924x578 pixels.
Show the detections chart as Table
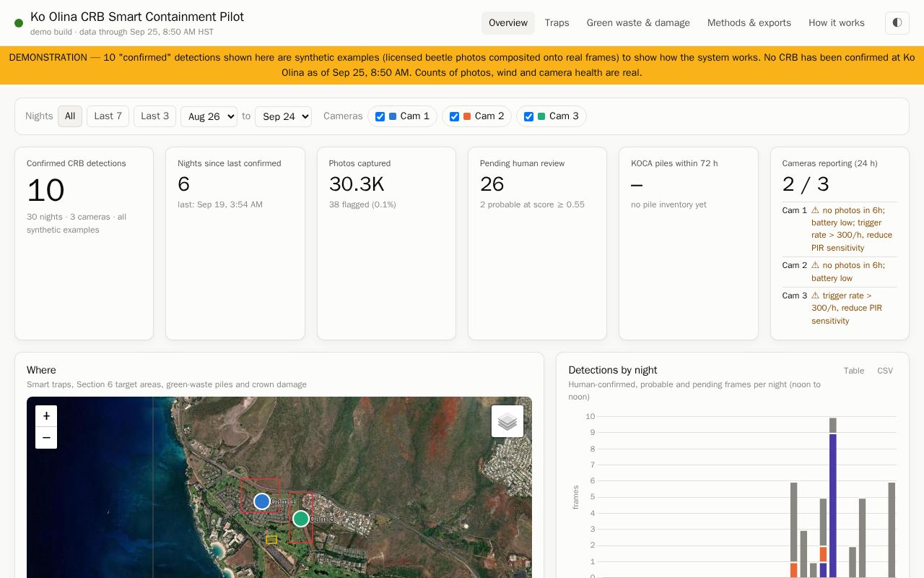pyautogui.click(x=854, y=371)
